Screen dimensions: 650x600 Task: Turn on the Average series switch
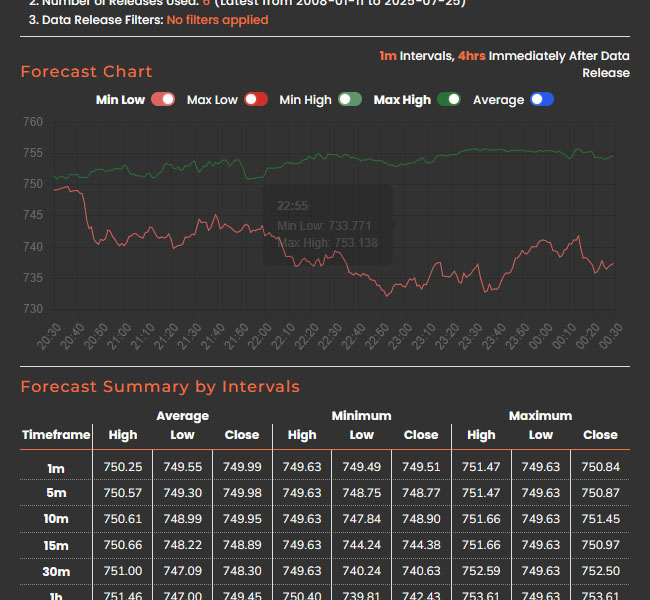click(542, 100)
